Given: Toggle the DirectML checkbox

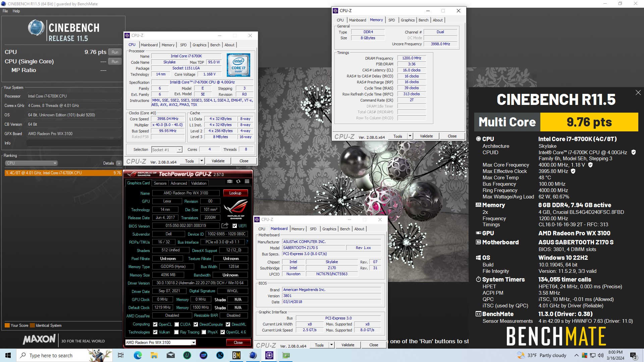Looking at the screenshot, I should click(228, 324).
